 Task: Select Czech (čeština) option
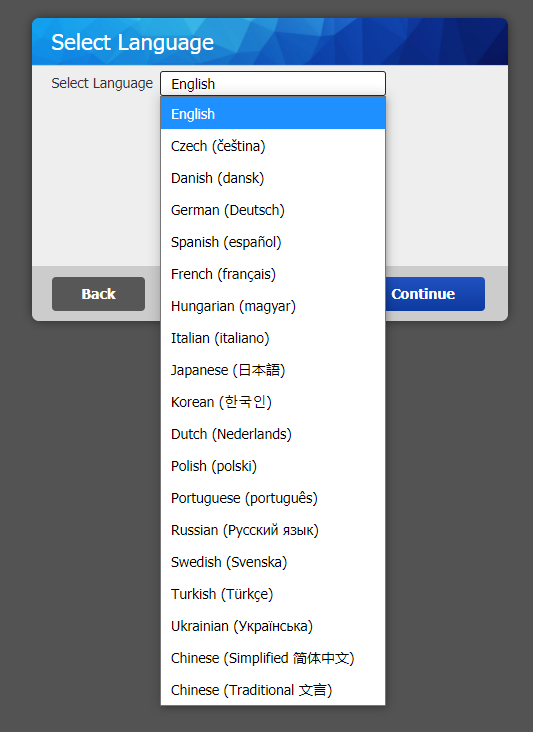click(273, 146)
